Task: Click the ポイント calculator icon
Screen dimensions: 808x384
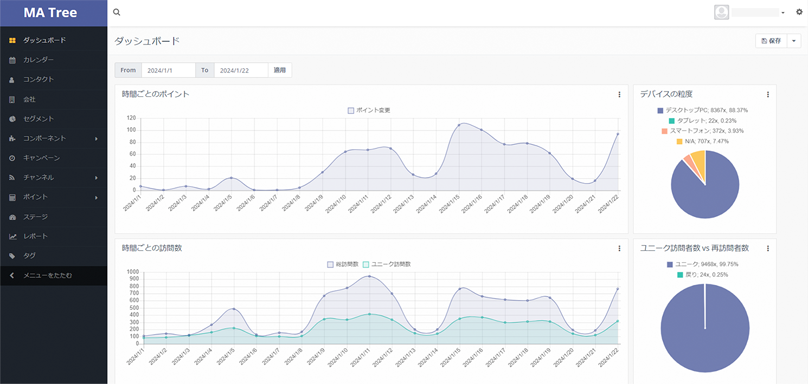Action: pos(12,197)
